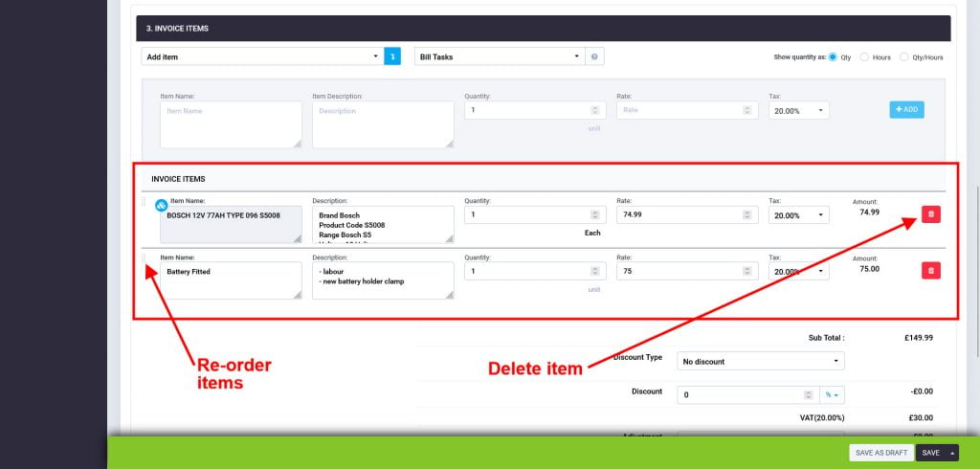
Task: Adjust Rate stepper showing 75
Action: [x=746, y=271]
